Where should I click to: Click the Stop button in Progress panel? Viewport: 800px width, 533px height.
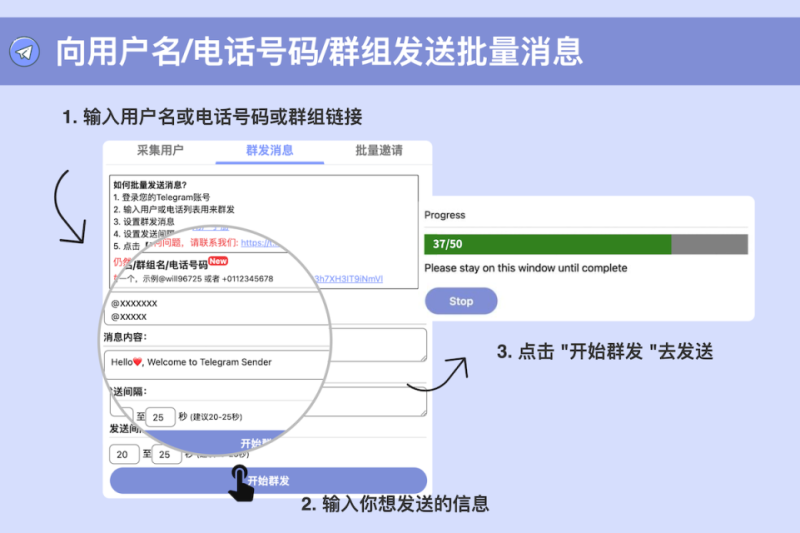(x=461, y=301)
